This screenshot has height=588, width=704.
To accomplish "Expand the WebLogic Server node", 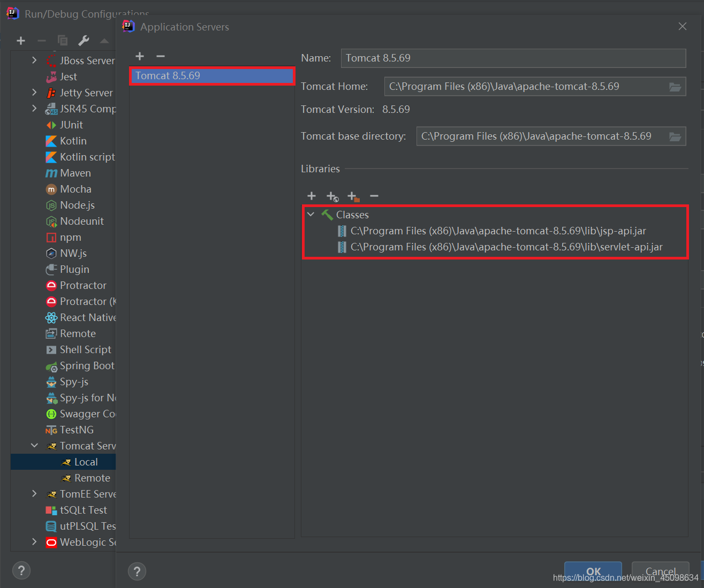I will tap(34, 542).
